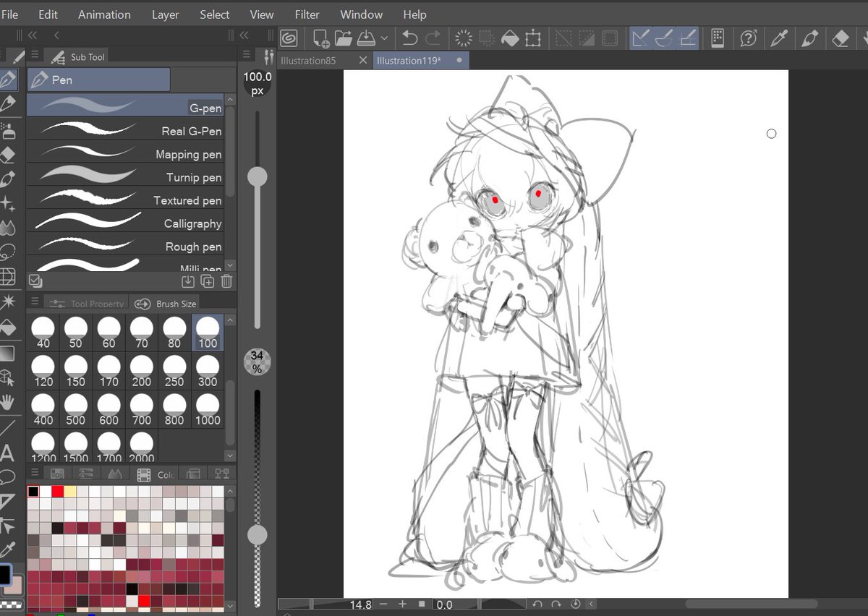The image size is (868, 616).
Task: Undo the last stroke
Action: 410,38
